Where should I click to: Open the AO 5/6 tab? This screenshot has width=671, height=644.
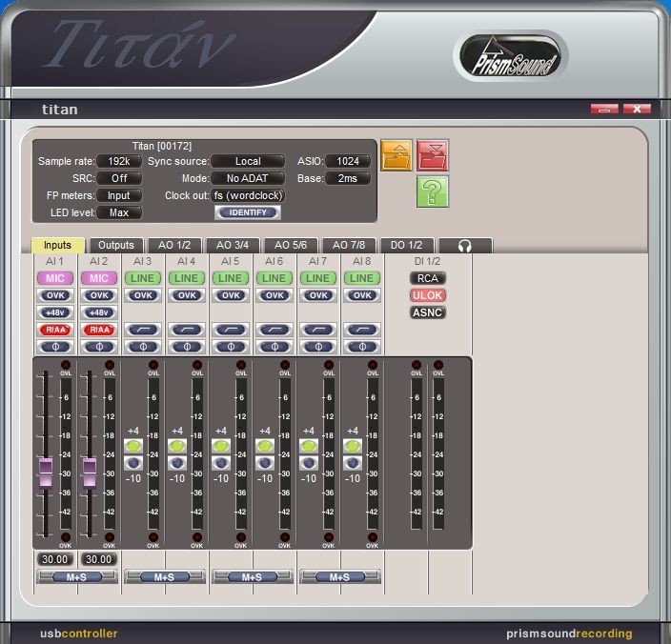click(x=291, y=246)
